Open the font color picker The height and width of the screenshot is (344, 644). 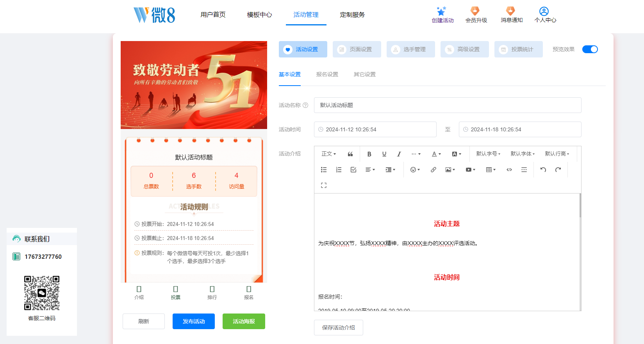[436, 154]
